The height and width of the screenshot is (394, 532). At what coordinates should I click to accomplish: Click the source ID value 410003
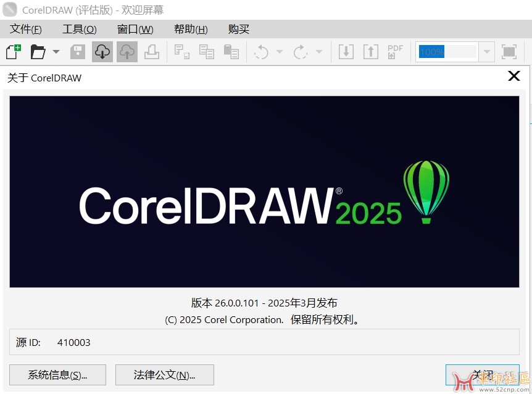pyautogui.click(x=73, y=342)
